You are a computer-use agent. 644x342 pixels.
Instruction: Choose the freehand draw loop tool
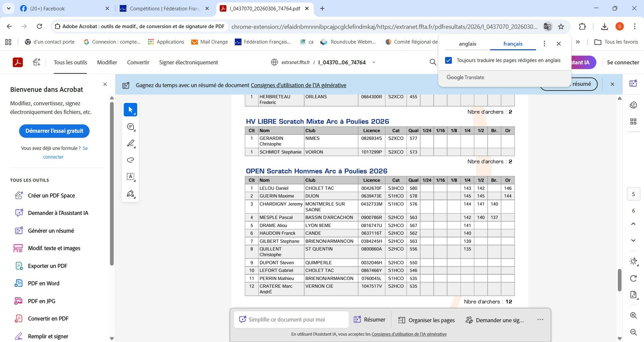(130, 160)
